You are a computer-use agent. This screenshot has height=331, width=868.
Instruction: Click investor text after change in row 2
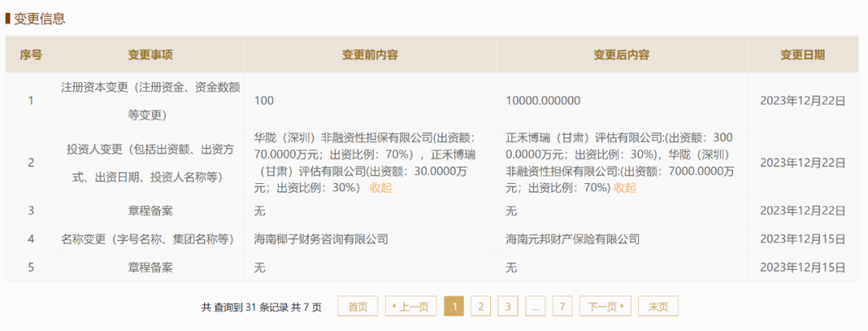click(620, 163)
